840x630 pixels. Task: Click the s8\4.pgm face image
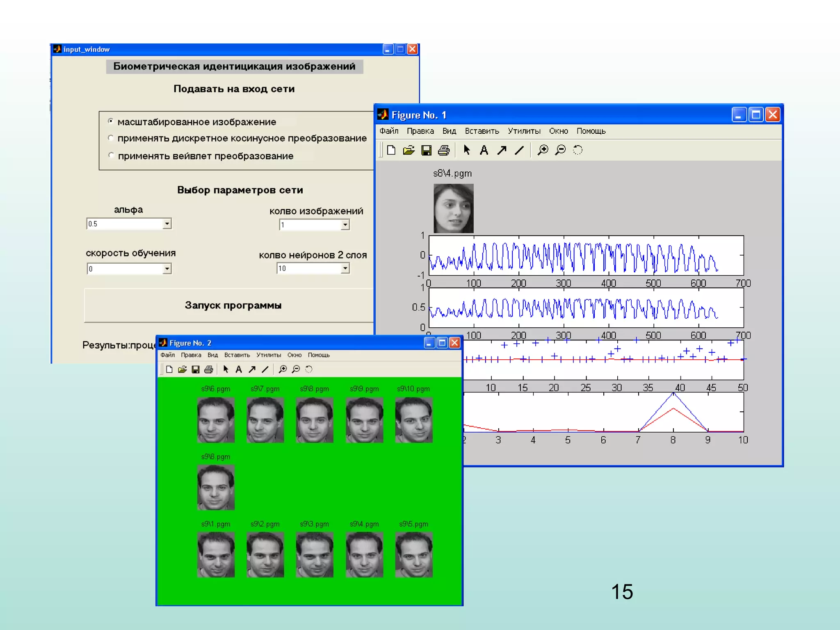(x=453, y=208)
